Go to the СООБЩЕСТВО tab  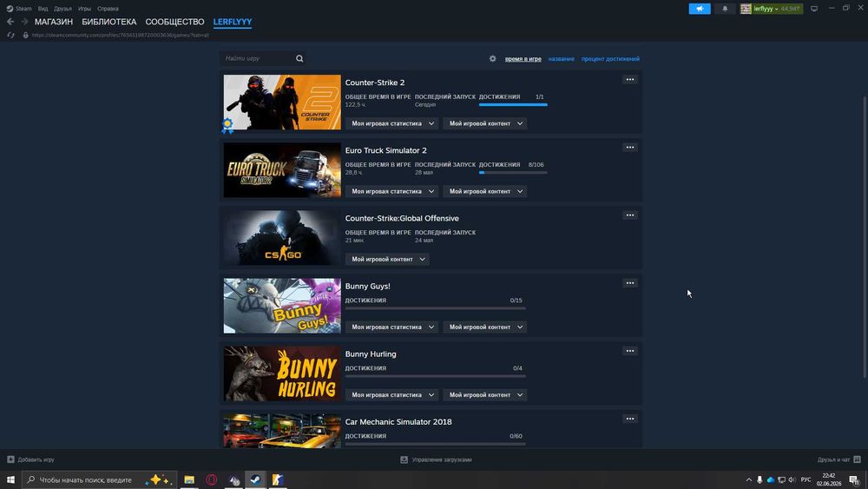point(175,22)
